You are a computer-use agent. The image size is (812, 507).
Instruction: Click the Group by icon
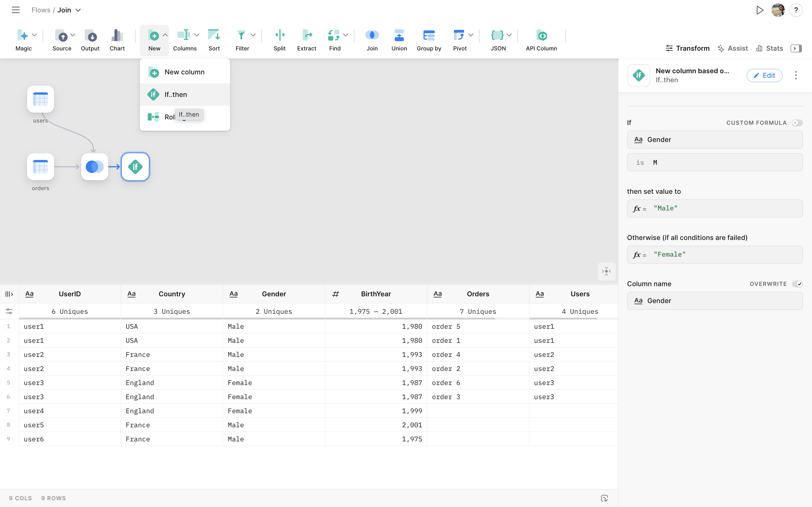pos(429,35)
